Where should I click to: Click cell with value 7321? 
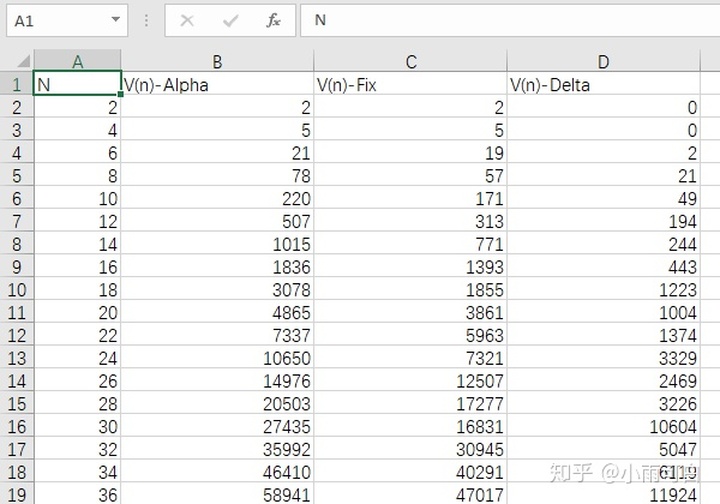411,358
